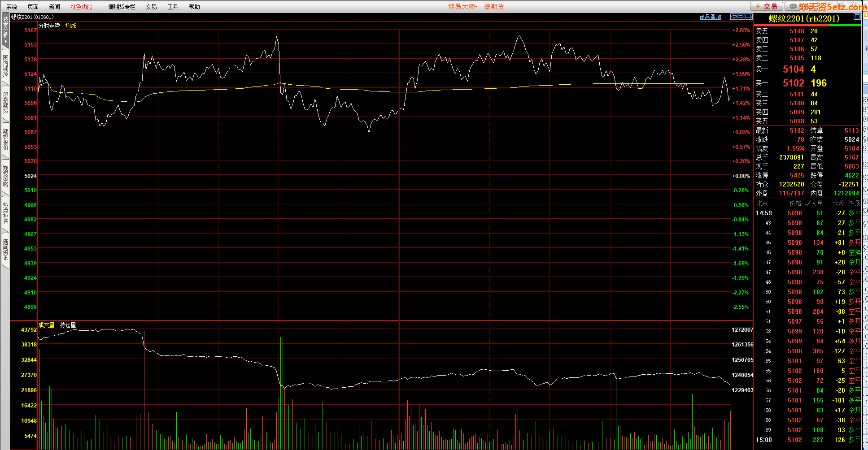The width and height of the screenshot is (868, 450).
Task: Click the red-green bid/ask ratio bar
Action: point(807,25)
